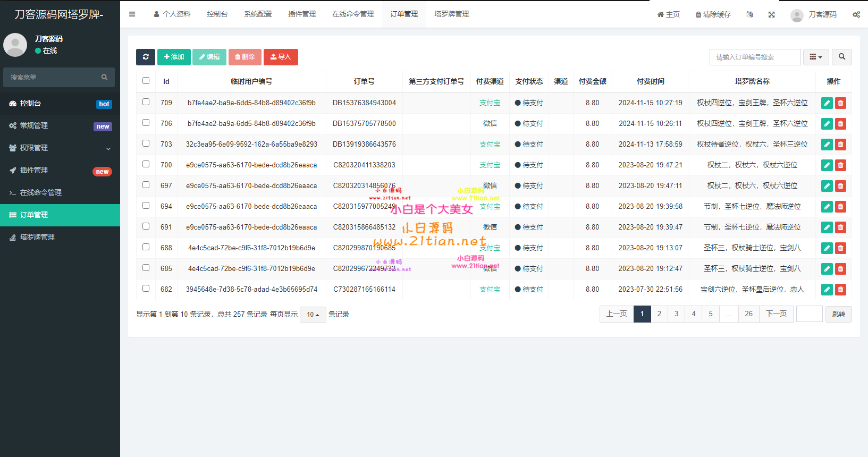This screenshot has height=457, width=868.
Task: Check the checkbox for order 709
Action: pyautogui.click(x=146, y=102)
